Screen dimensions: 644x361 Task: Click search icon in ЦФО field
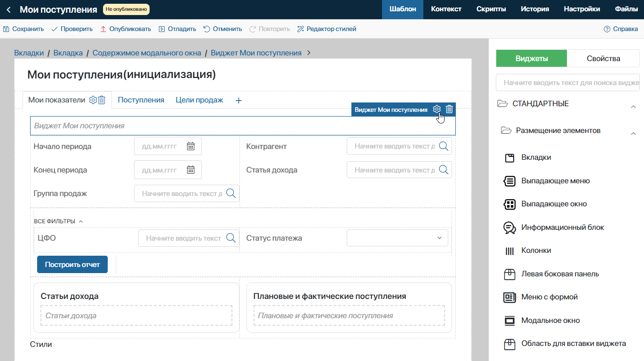[231, 238]
